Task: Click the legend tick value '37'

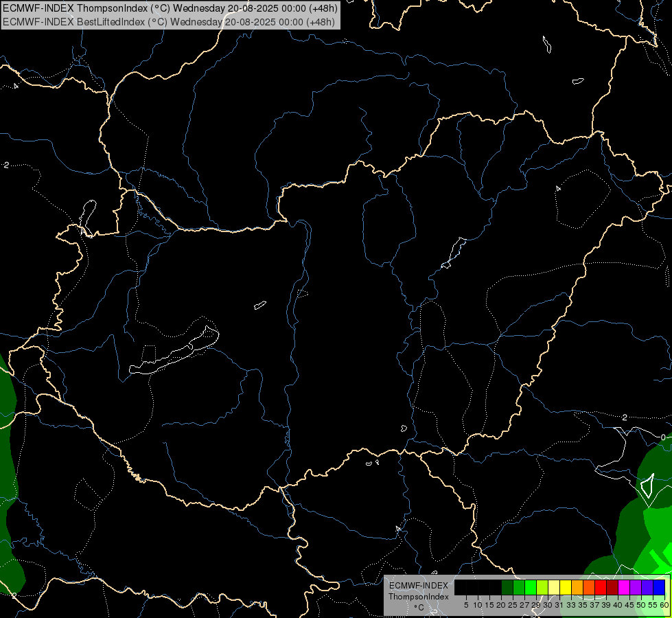Action: (x=594, y=605)
